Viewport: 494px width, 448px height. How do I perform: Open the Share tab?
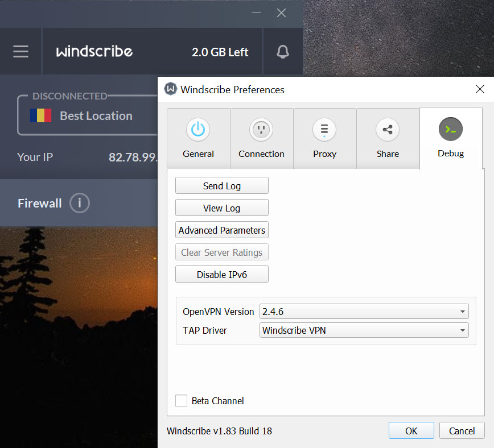[x=388, y=139]
